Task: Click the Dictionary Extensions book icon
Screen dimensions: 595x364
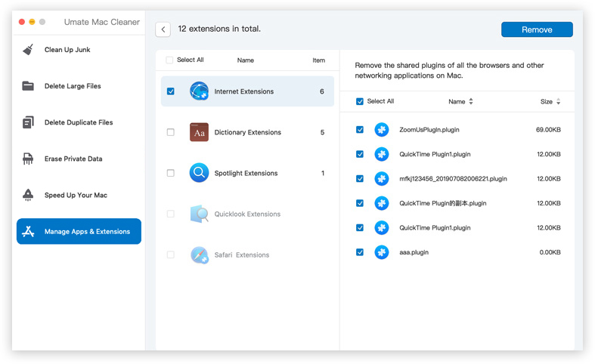Action: [x=199, y=132]
